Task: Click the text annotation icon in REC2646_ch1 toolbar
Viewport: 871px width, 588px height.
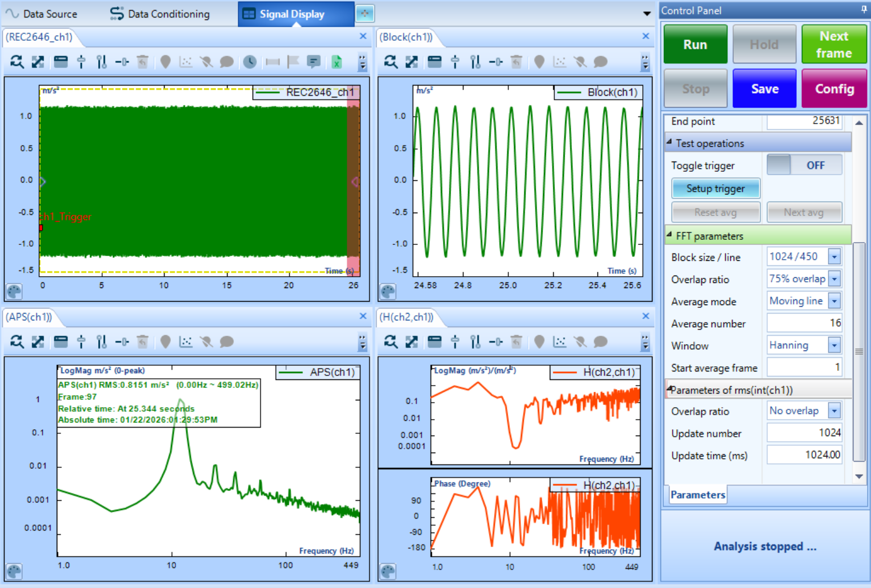Action: (313, 62)
